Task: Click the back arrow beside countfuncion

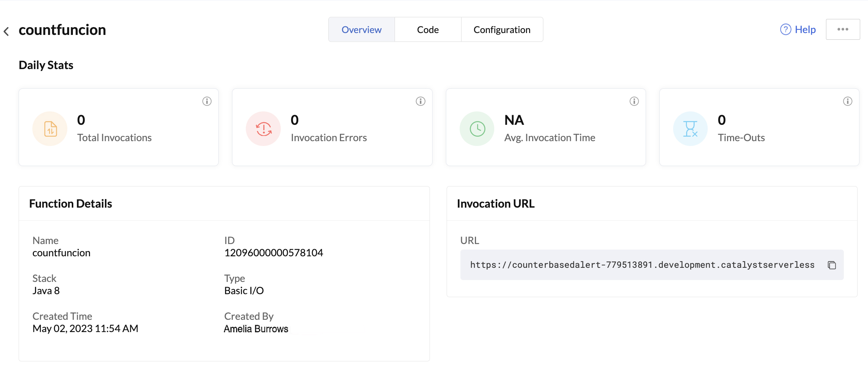Action: pyautogui.click(x=6, y=31)
